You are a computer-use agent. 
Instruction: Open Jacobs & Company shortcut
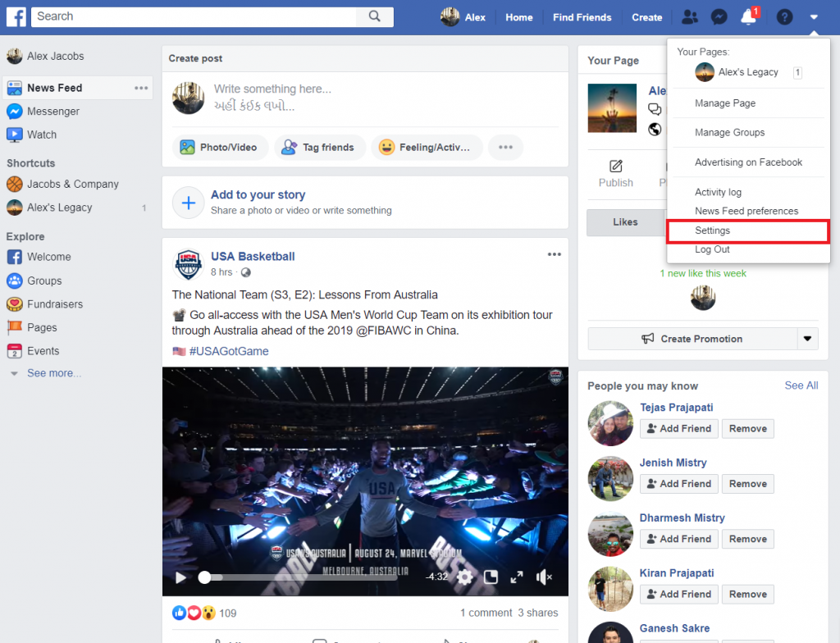[x=62, y=185]
